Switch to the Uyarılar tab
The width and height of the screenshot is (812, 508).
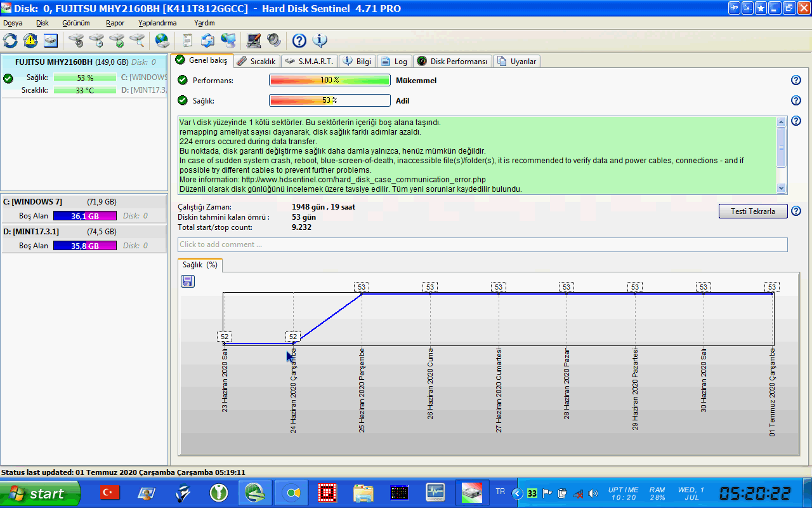click(517, 61)
